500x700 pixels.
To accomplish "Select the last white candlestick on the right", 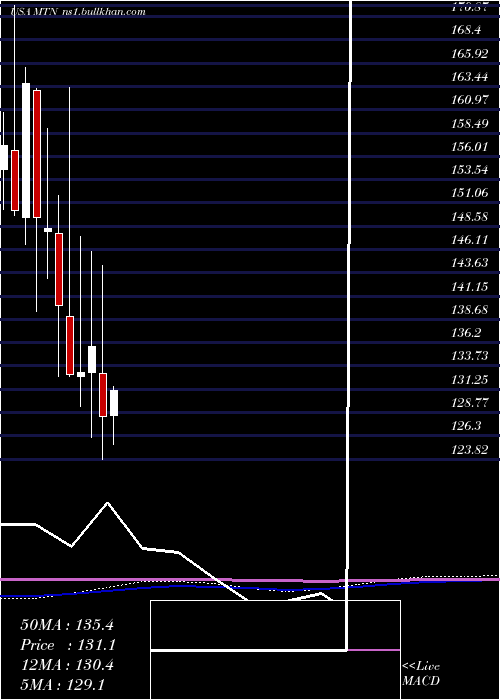I will (114, 403).
